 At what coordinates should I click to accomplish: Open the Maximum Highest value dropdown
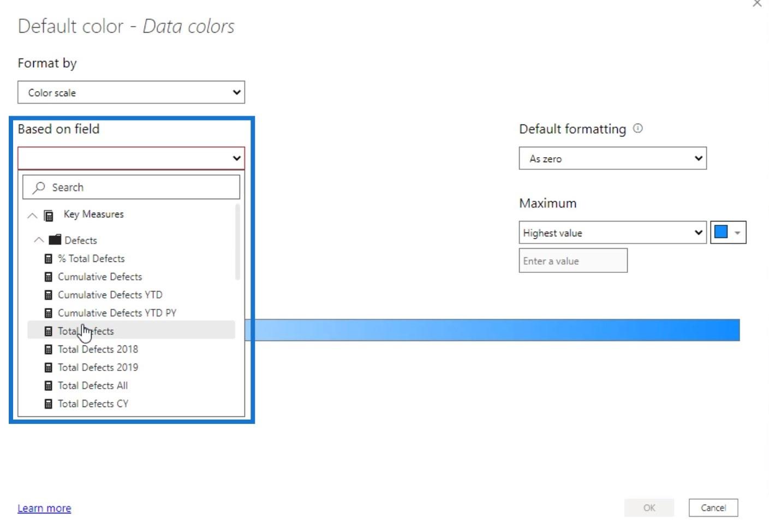612,232
